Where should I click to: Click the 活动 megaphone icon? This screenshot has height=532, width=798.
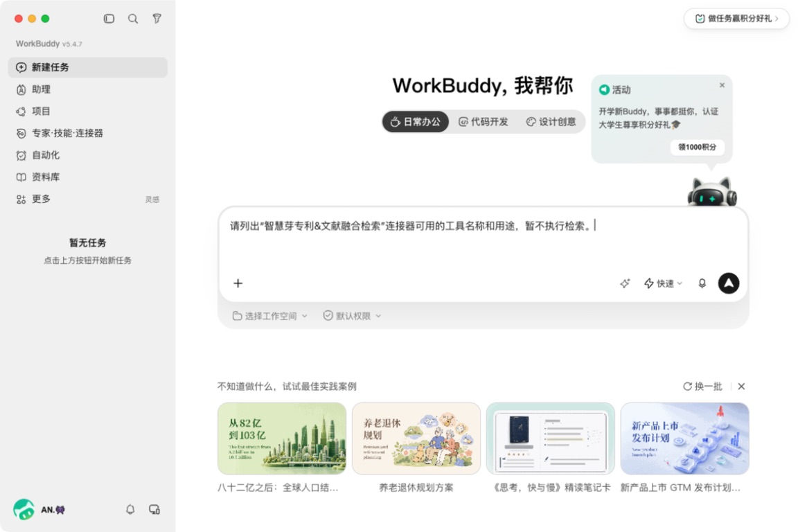point(604,89)
